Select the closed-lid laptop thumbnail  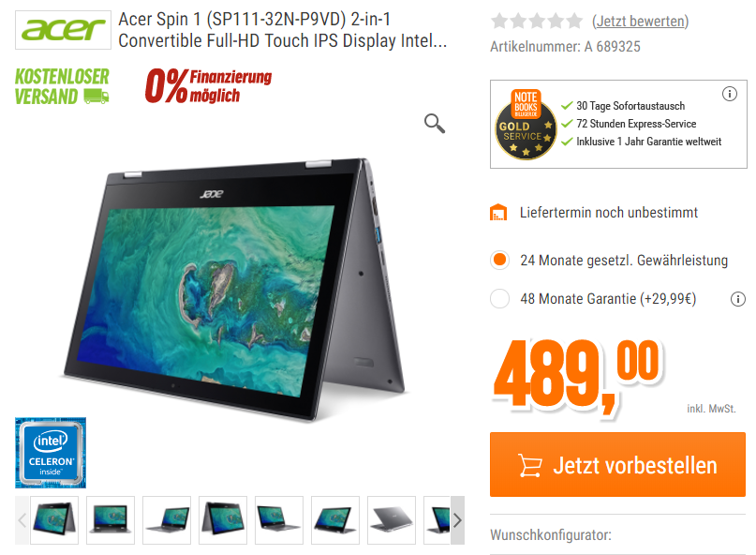pos(392,520)
